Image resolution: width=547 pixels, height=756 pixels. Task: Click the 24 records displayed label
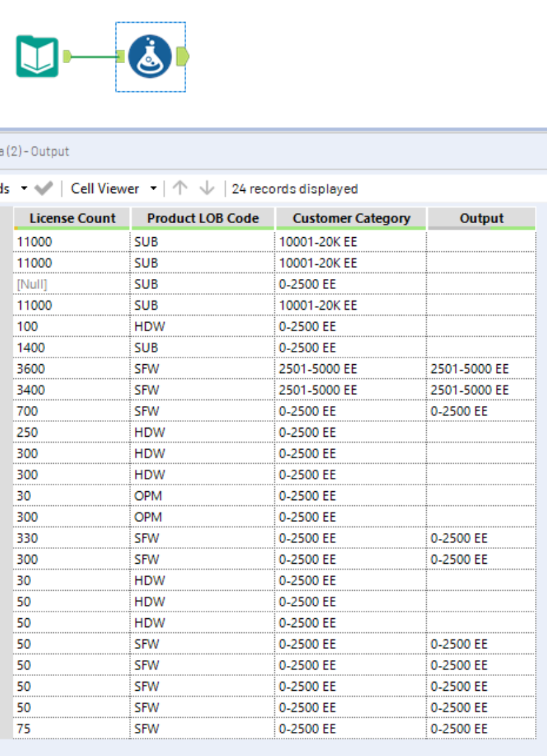(294, 189)
